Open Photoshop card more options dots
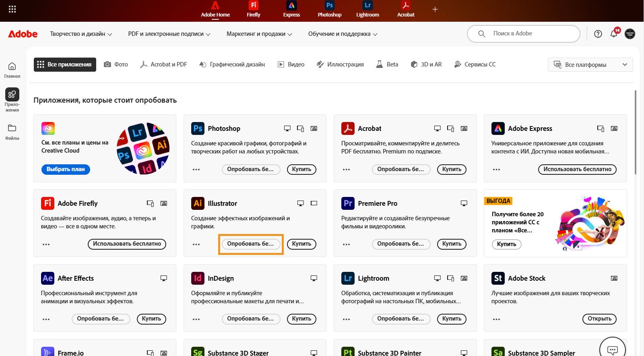The image size is (644, 356). click(x=196, y=170)
